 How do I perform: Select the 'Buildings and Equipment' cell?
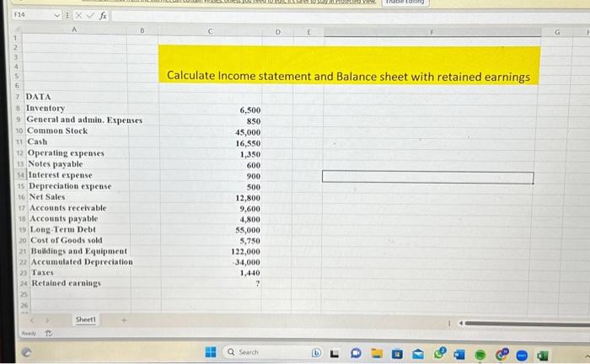point(78,251)
